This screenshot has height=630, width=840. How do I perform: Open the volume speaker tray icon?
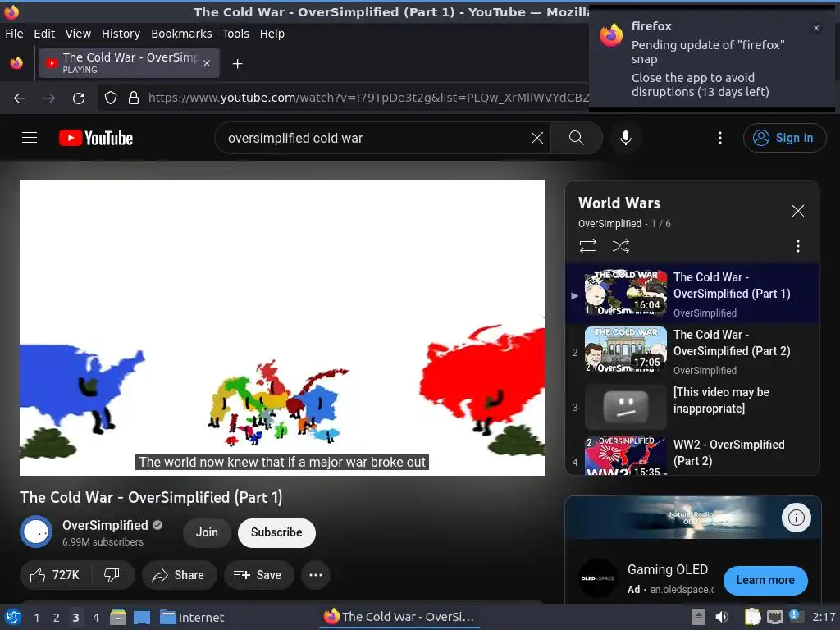[722, 617]
